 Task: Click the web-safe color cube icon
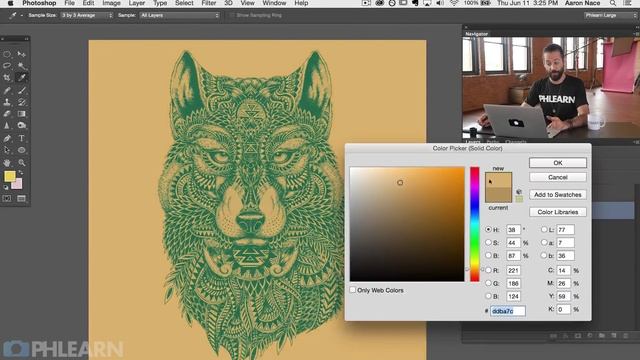(x=519, y=191)
